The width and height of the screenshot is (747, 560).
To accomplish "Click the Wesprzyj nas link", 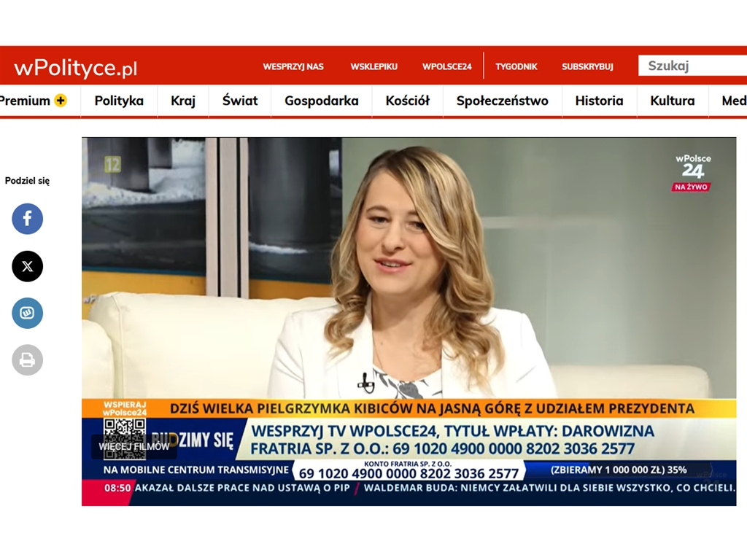I will (x=293, y=66).
